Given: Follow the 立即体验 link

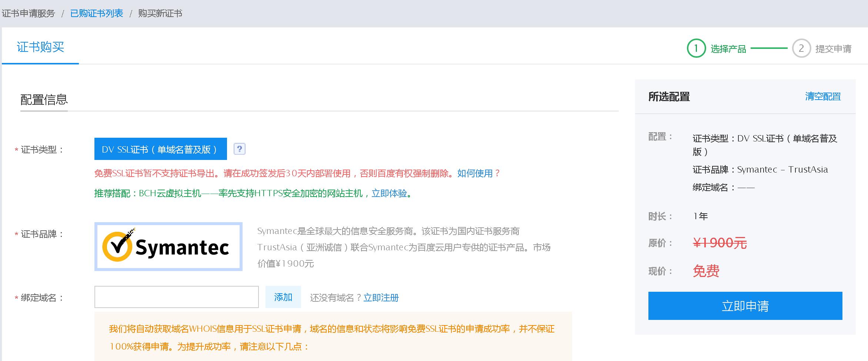Looking at the screenshot, I should coord(389,193).
